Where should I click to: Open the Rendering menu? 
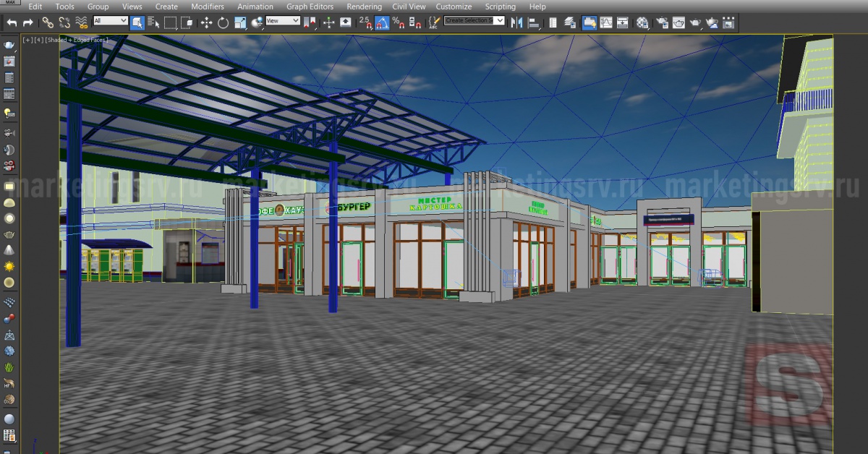tap(364, 7)
